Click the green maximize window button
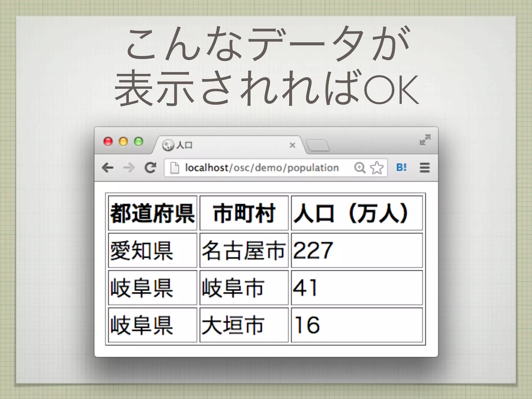Image resolution: width=532 pixels, height=399 pixels. coord(139,142)
